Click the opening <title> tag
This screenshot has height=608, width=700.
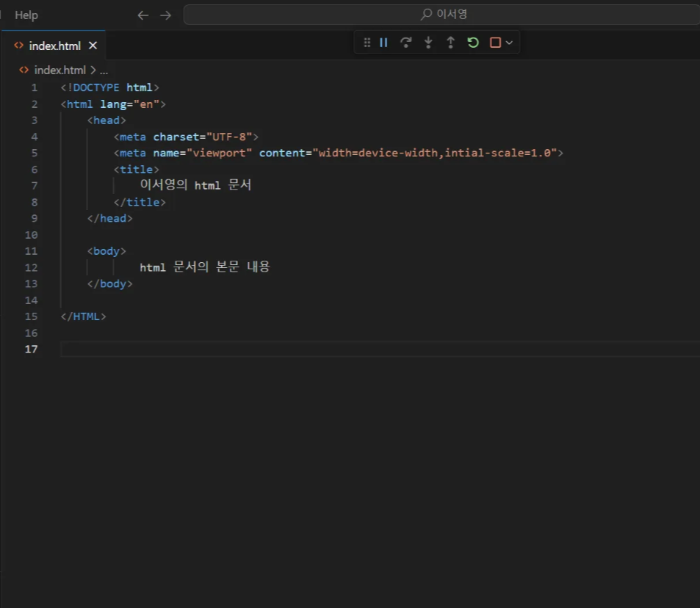pos(136,170)
